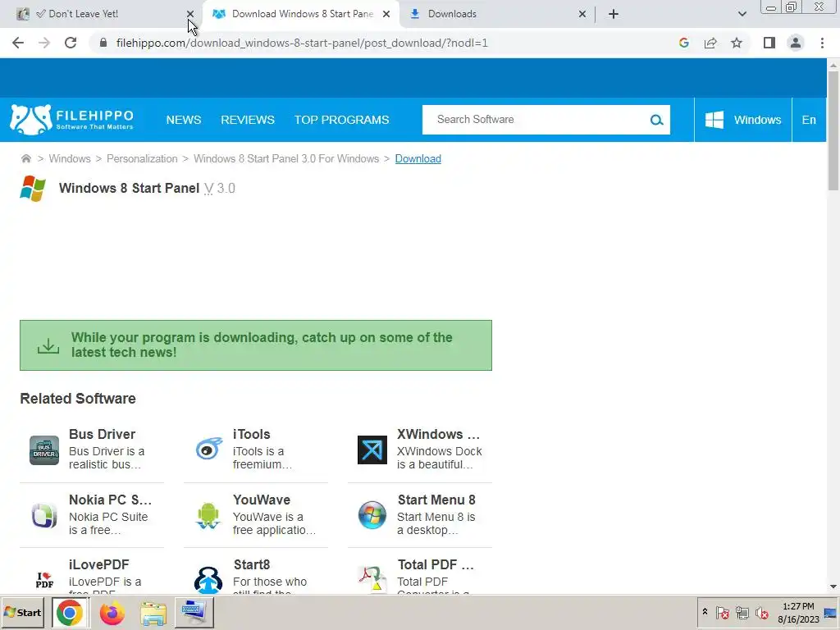Click the page vertical scrollbar thumb
Screen dimensions: 840x630
click(x=833, y=130)
